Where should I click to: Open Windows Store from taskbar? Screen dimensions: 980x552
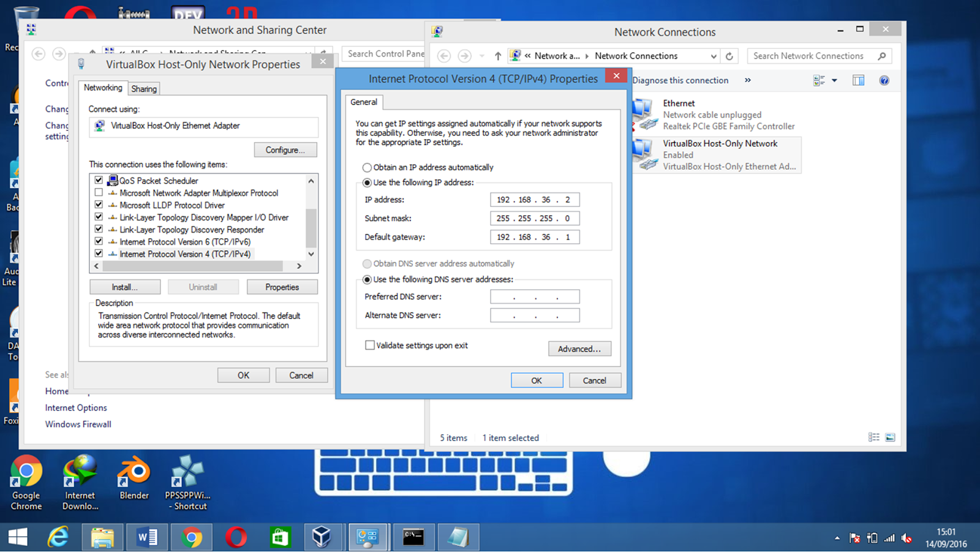(x=281, y=537)
